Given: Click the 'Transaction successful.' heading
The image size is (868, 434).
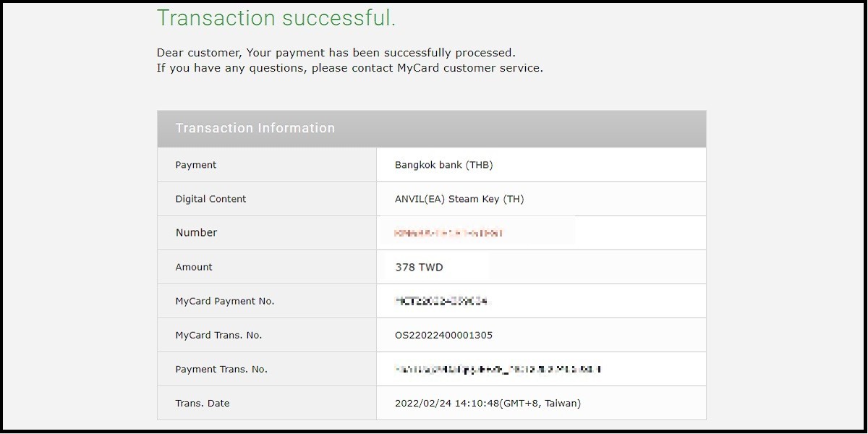Looking at the screenshot, I should (x=276, y=18).
